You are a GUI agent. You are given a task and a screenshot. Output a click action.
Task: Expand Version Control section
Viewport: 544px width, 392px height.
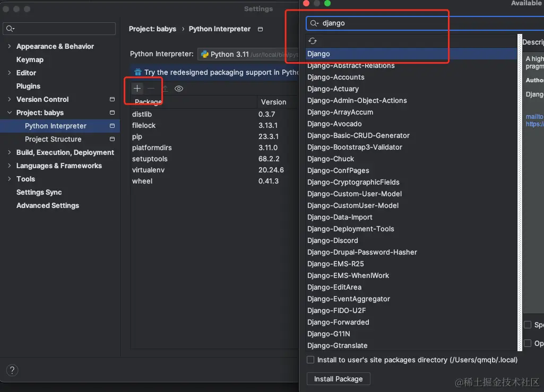pyautogui.click(x=10, y=99)
